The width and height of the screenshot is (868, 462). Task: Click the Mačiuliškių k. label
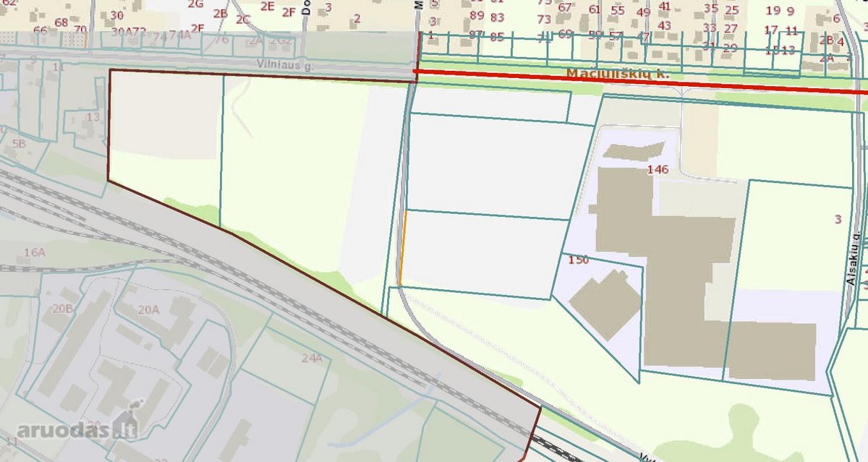(x=618, y=73)
